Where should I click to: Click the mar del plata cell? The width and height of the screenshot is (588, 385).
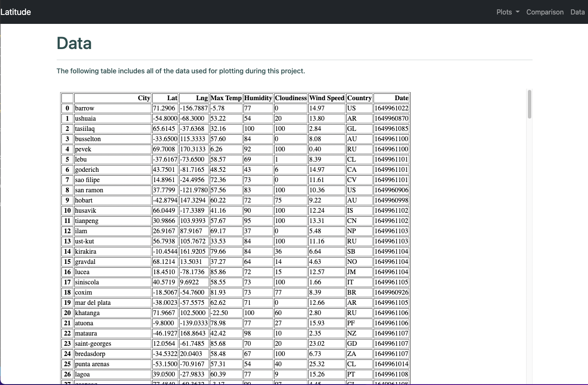[x=113, y=303]
